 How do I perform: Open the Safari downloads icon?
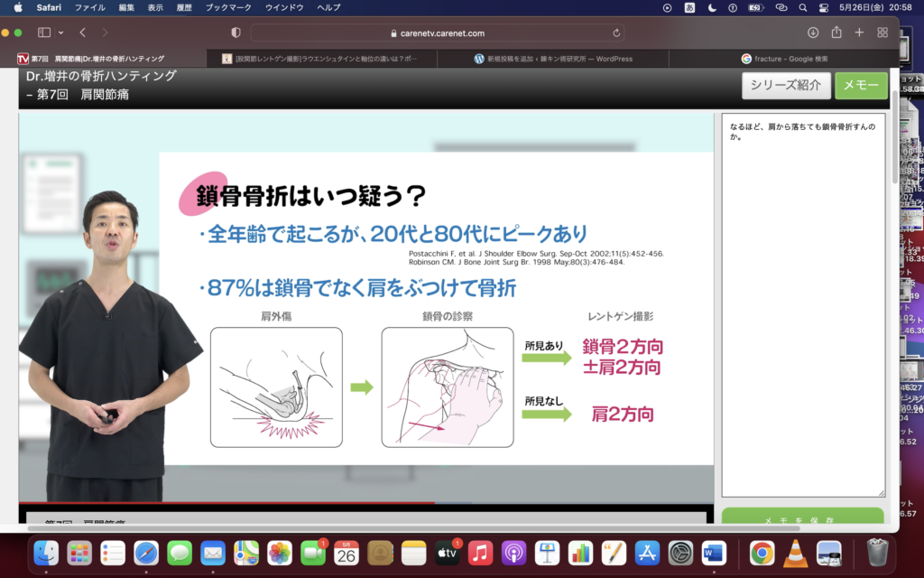coord(812,33)
